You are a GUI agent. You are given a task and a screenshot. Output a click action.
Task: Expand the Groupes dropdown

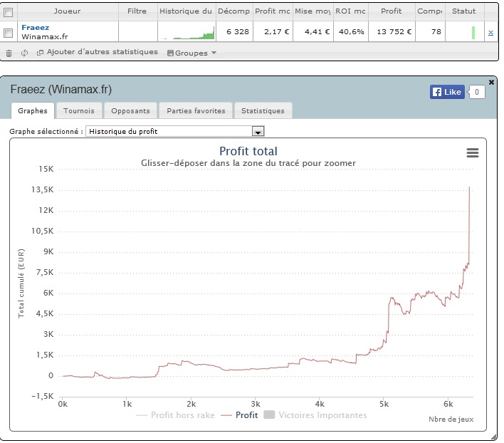click(192, 53)
